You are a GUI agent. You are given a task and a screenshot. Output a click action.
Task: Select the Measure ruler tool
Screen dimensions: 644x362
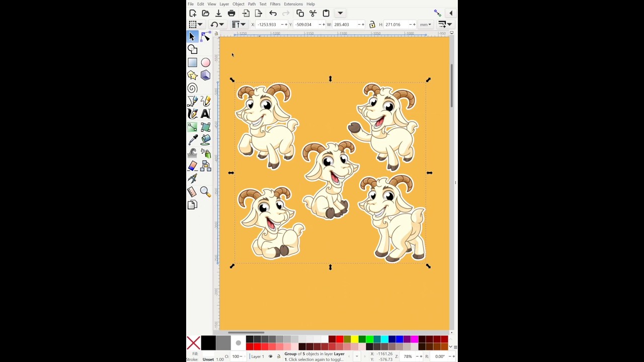[x=192, y=192]
